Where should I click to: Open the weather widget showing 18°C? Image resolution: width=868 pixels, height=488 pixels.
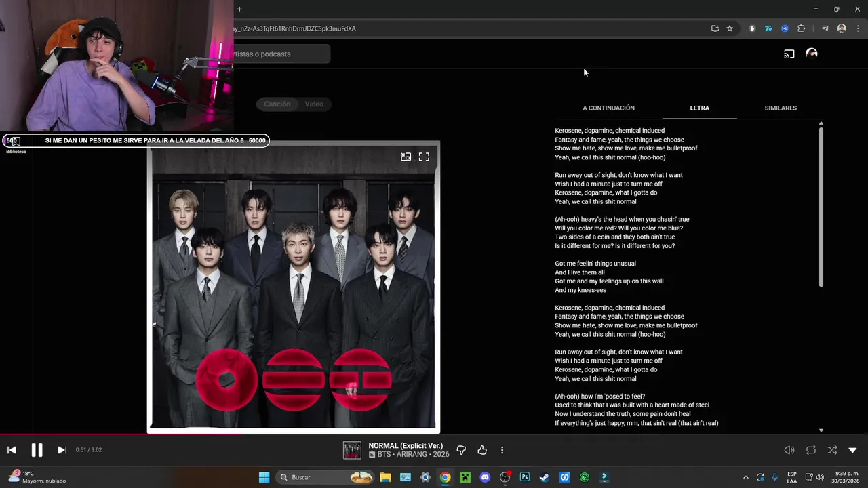point(37,477)
